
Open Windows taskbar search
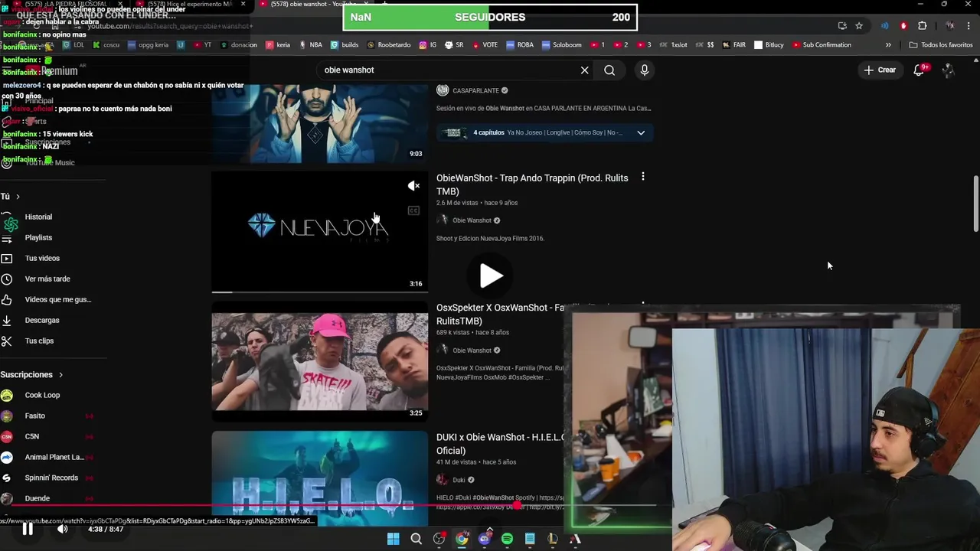[416, 540]
